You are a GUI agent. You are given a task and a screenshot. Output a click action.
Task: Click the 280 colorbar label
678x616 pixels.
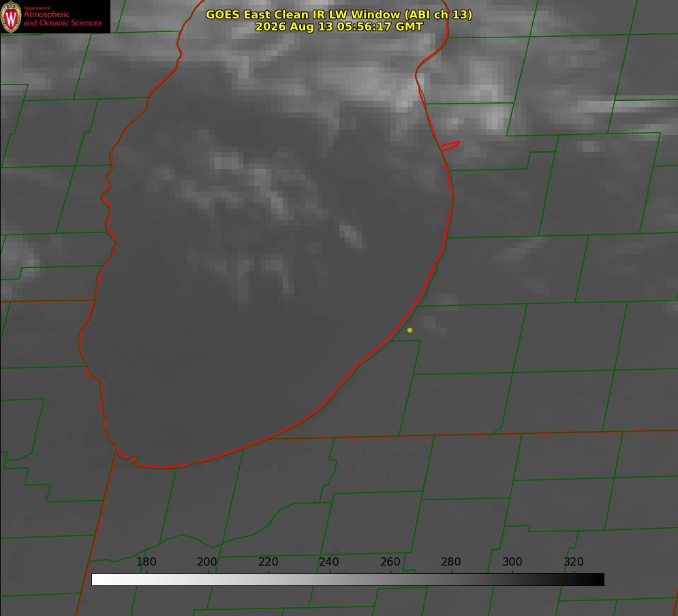(451, 561)
